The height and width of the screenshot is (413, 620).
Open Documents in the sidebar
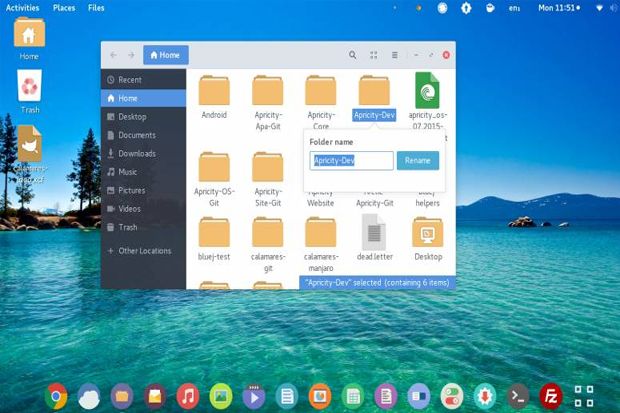pyautogui.click(x=144, y=135)
